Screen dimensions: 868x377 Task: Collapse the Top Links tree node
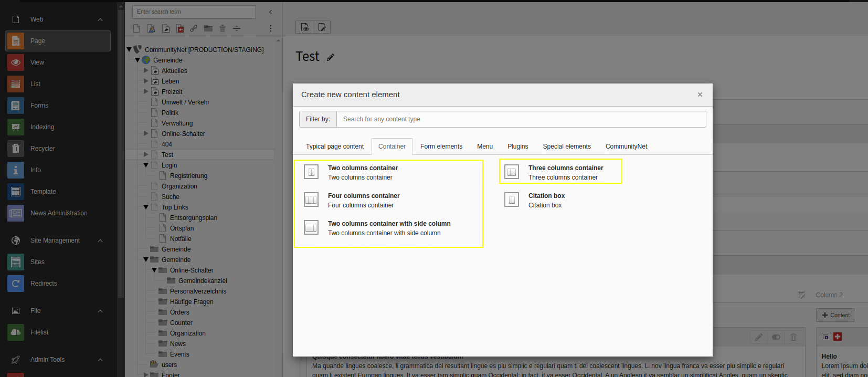(x=146, y=207)
